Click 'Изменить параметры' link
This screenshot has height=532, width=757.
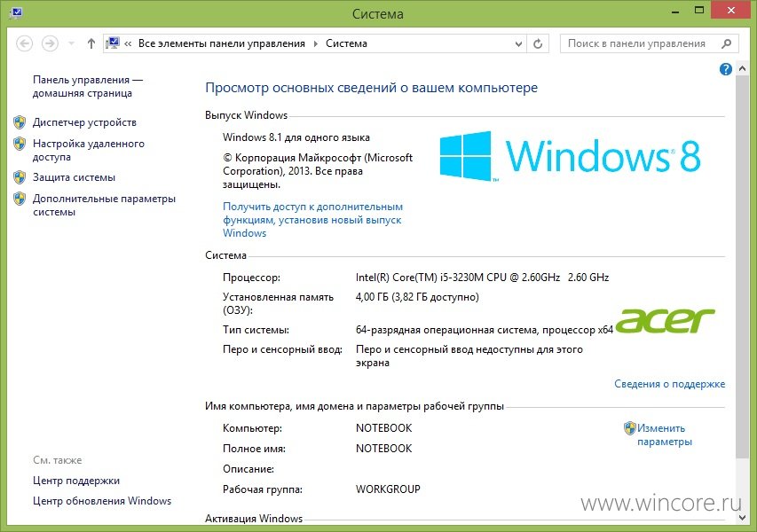[x=665, y=435]
